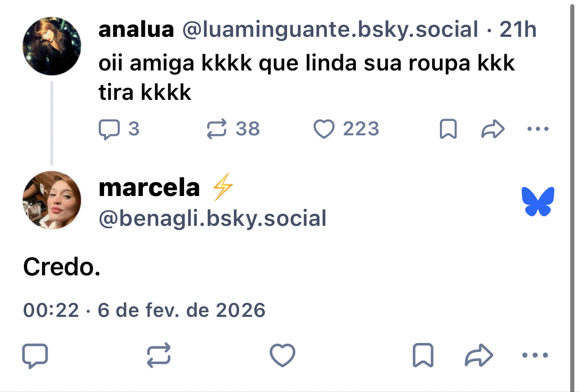Bookmark analua's post

pyautogui.click(x=448, y=129)
